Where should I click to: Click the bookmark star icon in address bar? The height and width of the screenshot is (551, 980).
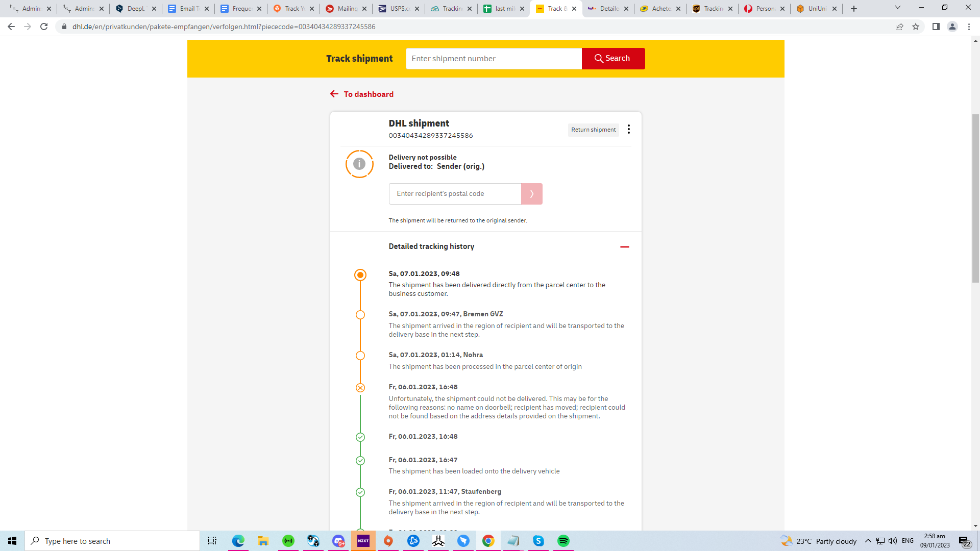click(x=916, y=27)
